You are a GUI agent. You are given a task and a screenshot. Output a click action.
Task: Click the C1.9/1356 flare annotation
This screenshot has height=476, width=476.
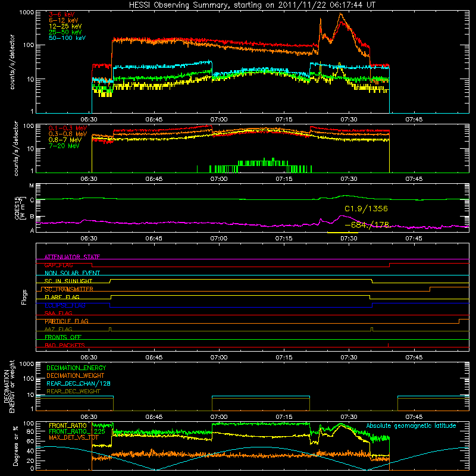tap(366, 209)
